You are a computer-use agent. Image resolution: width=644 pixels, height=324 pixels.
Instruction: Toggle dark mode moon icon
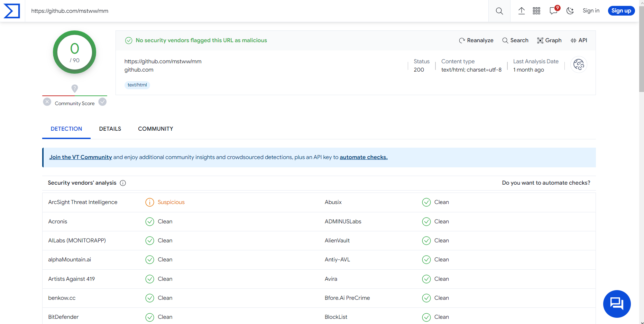point(570,11)
